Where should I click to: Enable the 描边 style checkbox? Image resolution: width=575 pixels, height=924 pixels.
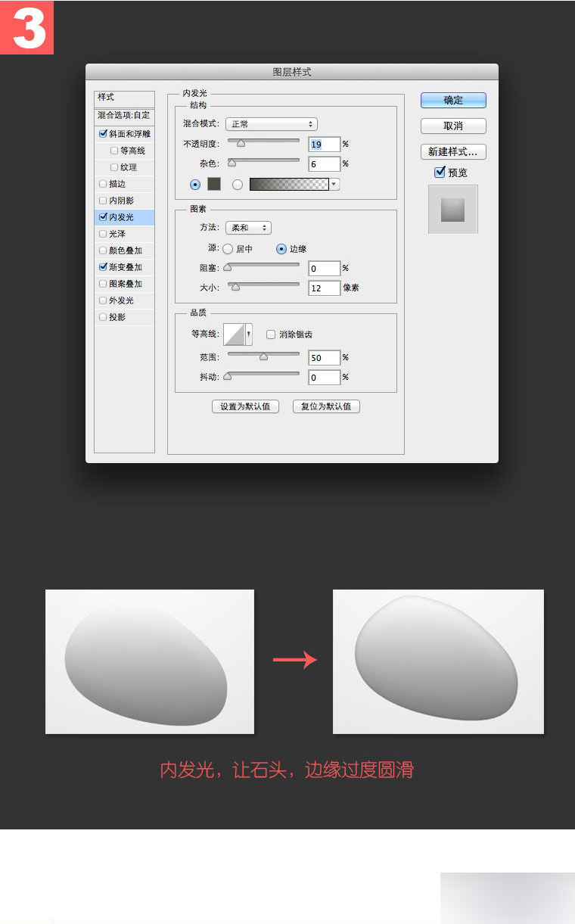(x=103, y=184)
